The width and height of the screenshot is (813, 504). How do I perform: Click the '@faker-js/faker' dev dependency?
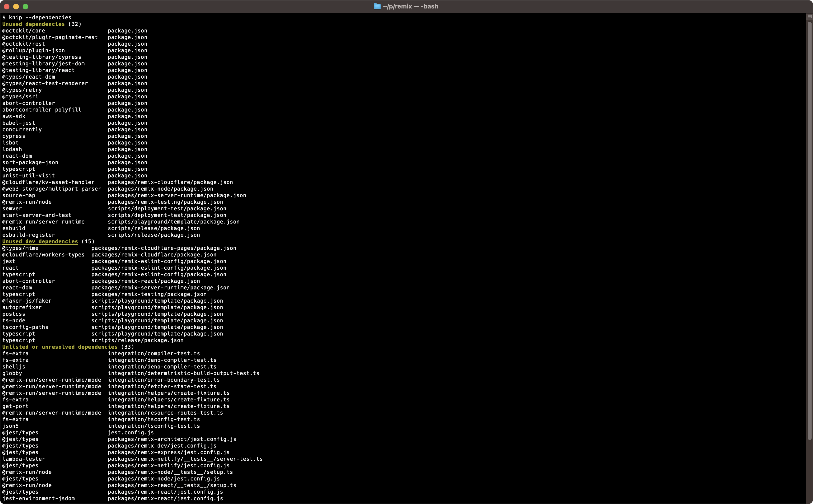coord(27,301)
